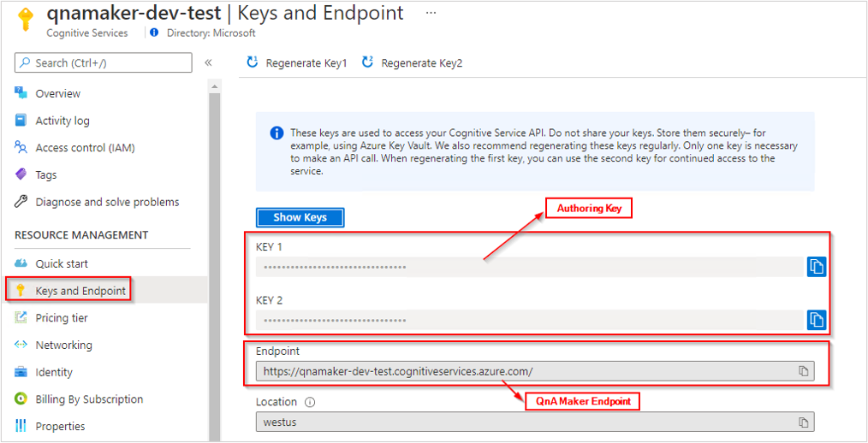Open the Pricing tier page
The width and height of the screenshot is (868, 443).
62,318
